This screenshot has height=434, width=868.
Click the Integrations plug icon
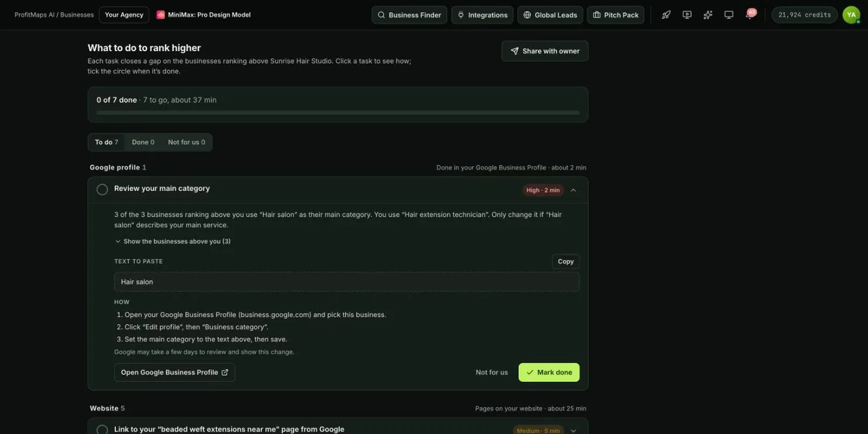(x=461, y=15)
